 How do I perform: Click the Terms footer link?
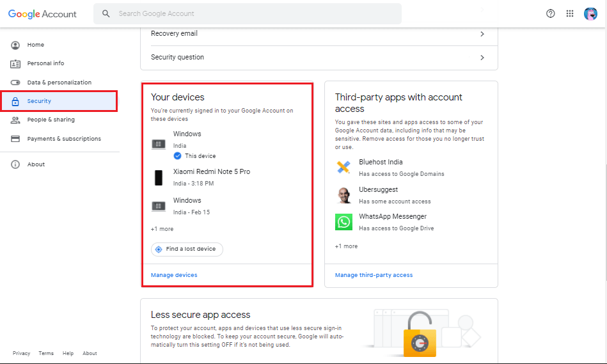pyautogui.click(x=46, y=353)
